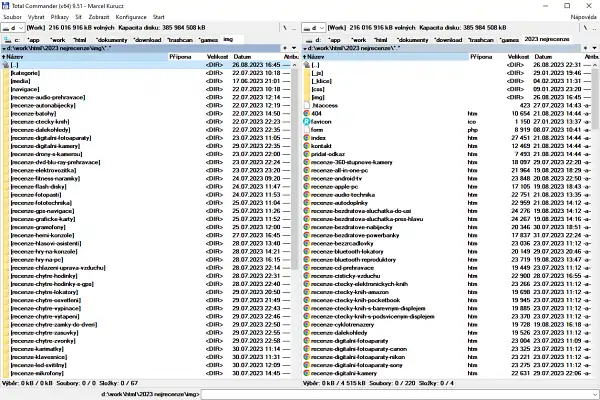Screen dimensions: 600x400
Task: Open the Nápověda menu
Action: 583,17
